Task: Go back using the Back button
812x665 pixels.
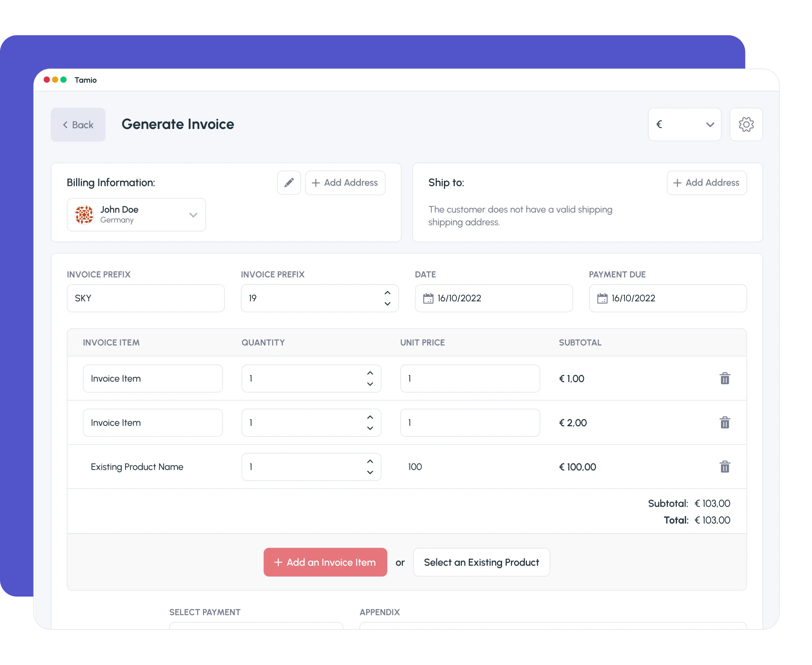Action: tap(78, 125)
